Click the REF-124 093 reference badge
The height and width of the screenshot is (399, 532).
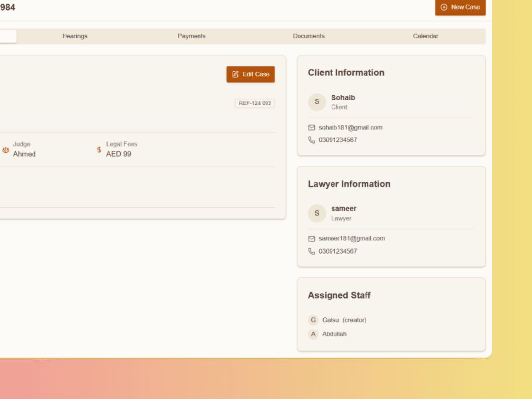click(254, 103)
